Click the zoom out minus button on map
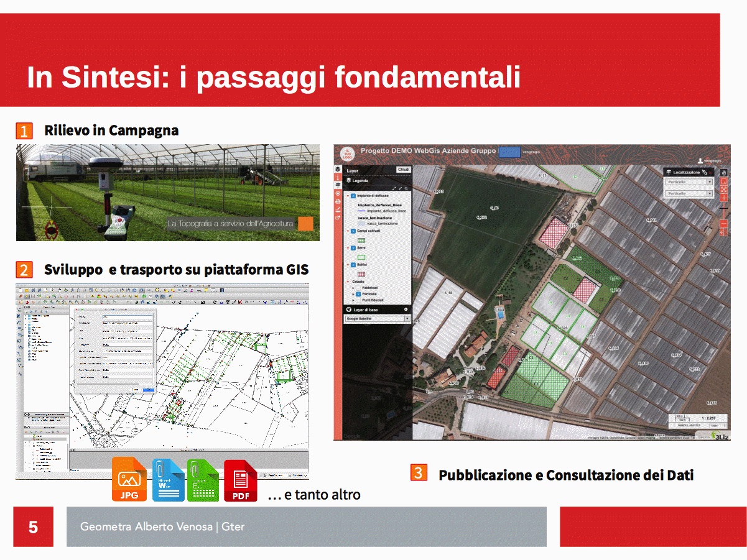 (723, 224)
